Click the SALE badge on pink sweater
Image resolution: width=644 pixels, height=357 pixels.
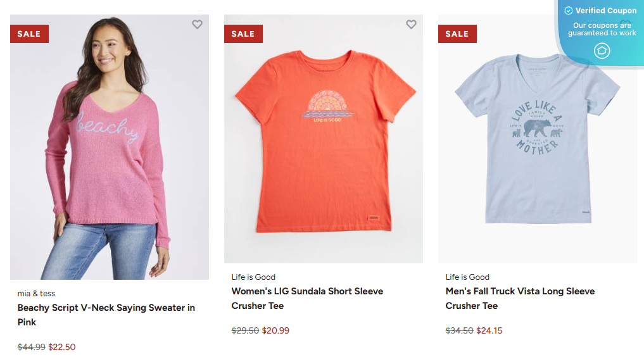pyautogui.click(x=29, y=34)
